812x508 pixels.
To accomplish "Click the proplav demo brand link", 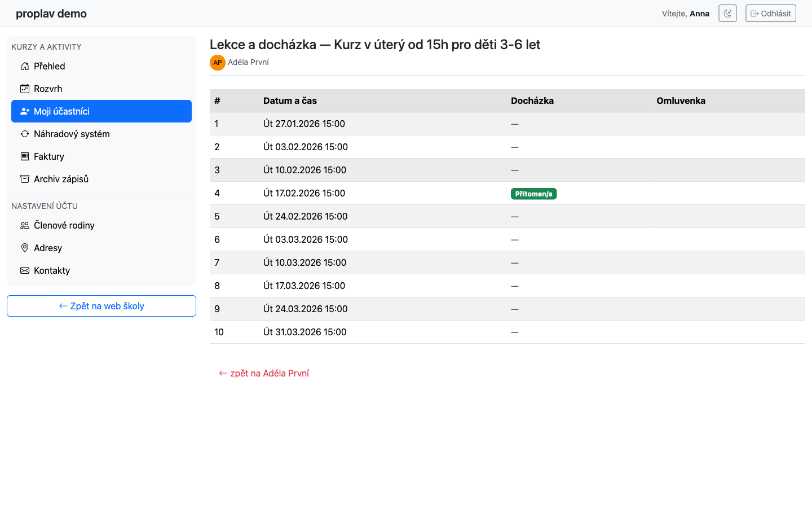I will [51, 14].
